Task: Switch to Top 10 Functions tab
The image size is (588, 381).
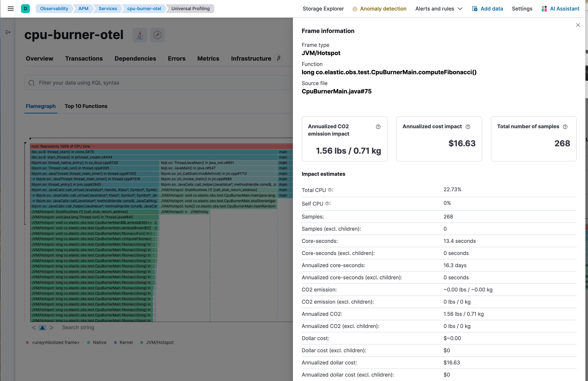Action: 86,106
